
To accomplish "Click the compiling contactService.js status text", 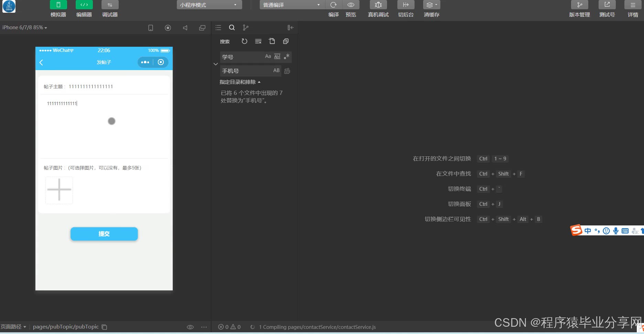I will (317, 327).
